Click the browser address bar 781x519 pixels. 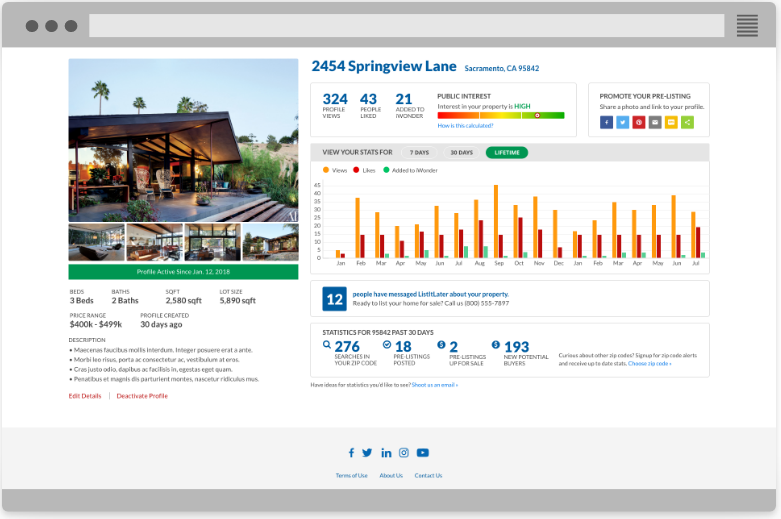click(406, 26)
